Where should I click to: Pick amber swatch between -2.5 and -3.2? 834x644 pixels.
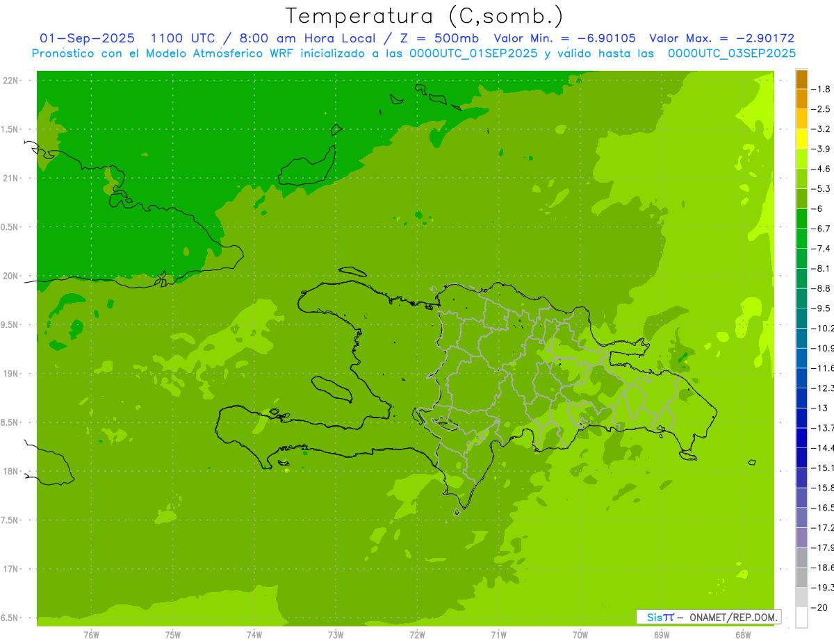[x=801, y=119]
